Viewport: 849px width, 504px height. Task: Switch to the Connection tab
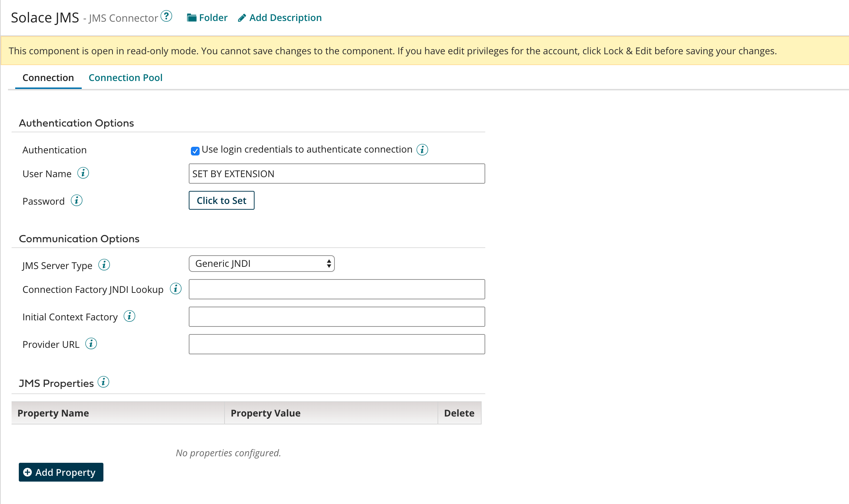[48, 78]
